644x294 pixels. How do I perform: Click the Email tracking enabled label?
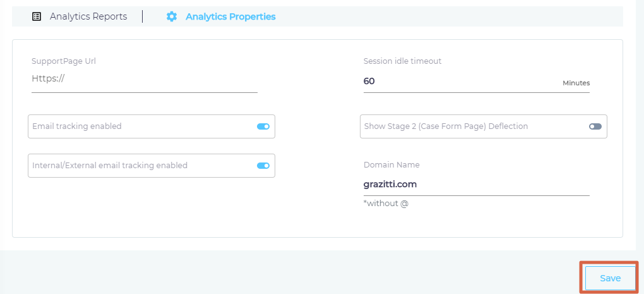click(77, 126)
